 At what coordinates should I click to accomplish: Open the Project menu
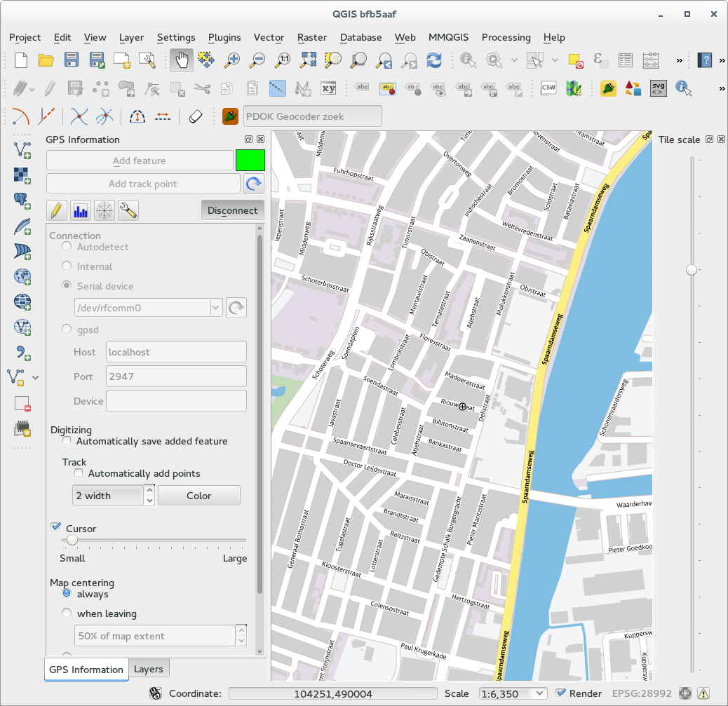tap(25, 37)
